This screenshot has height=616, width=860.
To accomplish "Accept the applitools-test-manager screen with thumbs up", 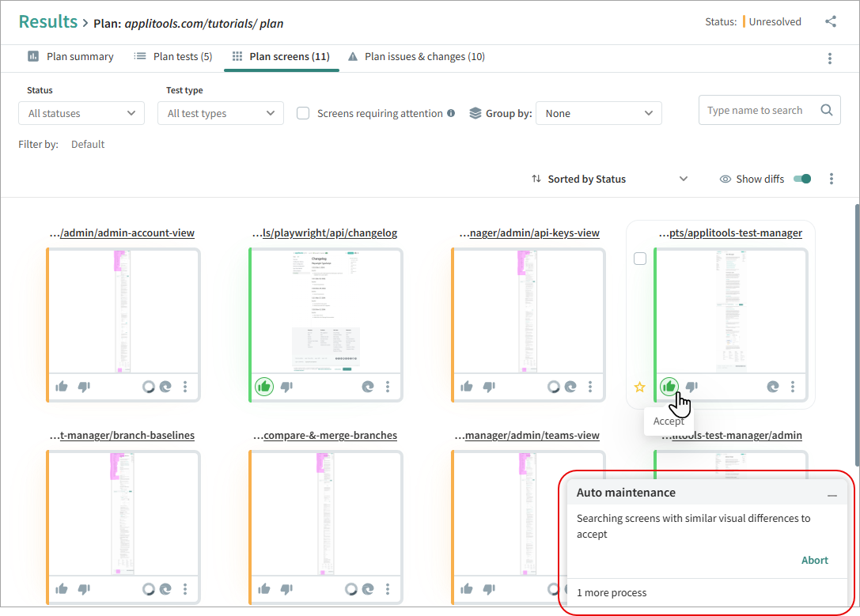I will point(669,387).
